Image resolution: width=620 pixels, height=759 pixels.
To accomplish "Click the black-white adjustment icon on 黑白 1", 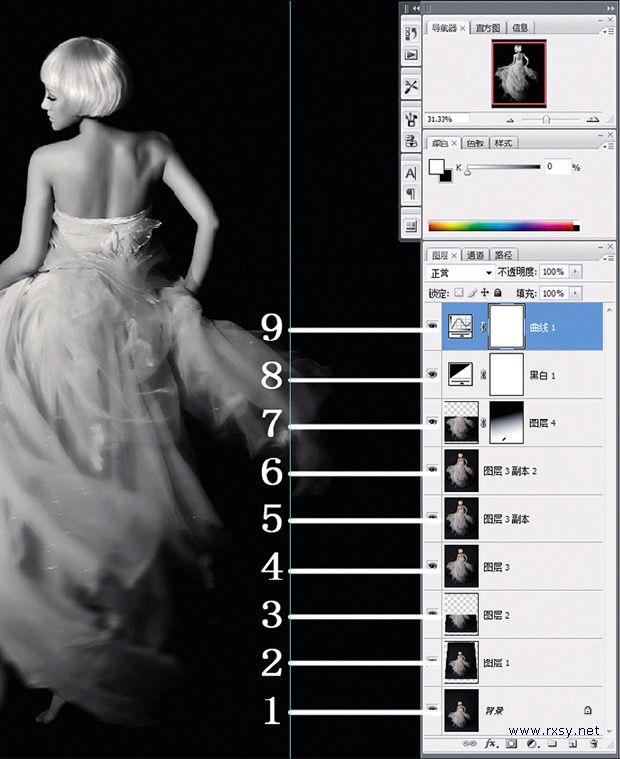I will coord(460,374).
